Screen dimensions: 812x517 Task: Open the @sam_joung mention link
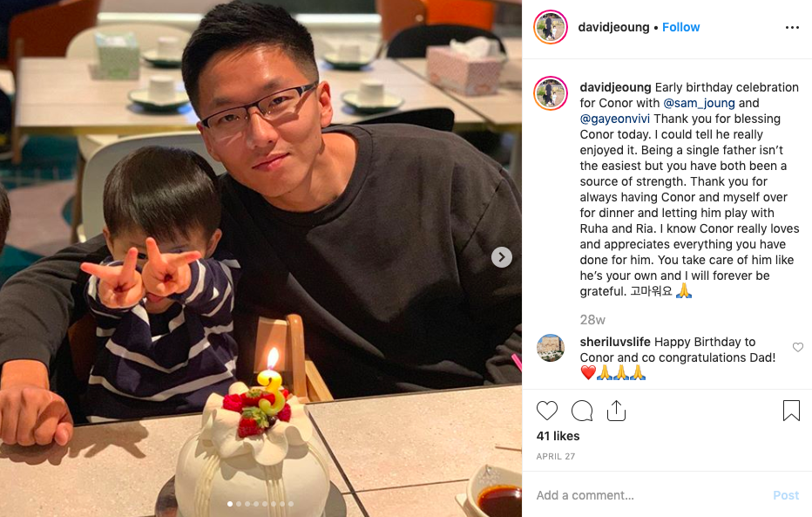(x=699, y=103)
